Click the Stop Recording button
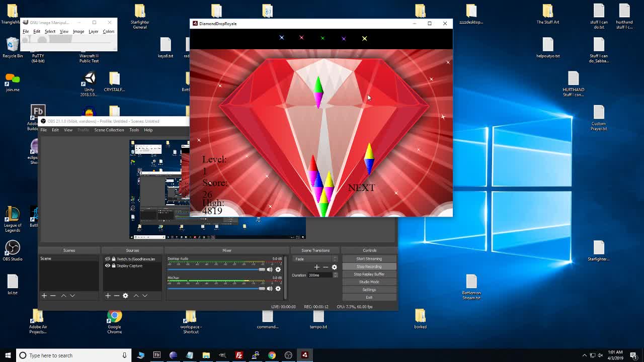This screenshot has width=644, height=362. pos(369,266)
